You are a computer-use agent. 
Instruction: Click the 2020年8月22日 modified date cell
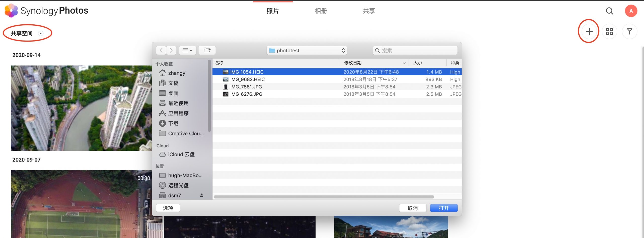(371, 72)
